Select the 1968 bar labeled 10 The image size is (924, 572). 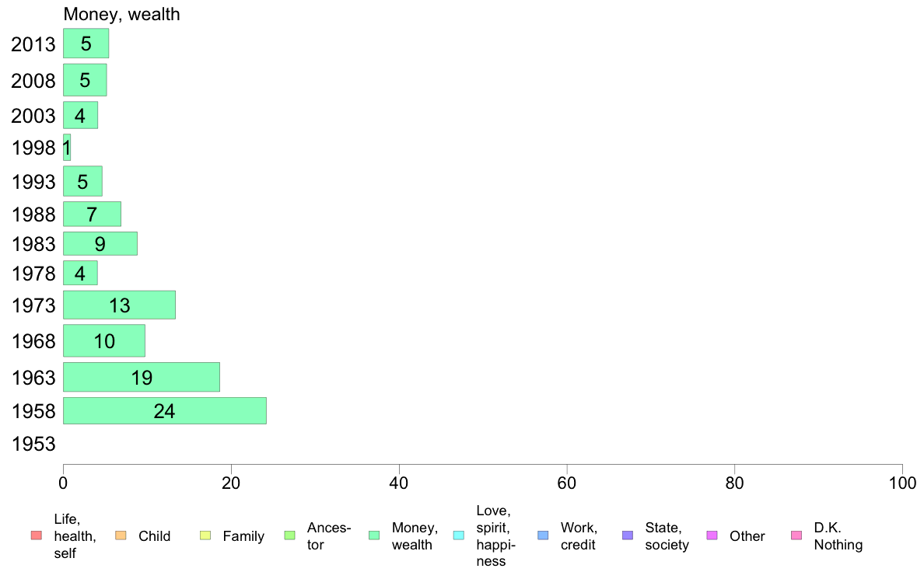[103, 340]
